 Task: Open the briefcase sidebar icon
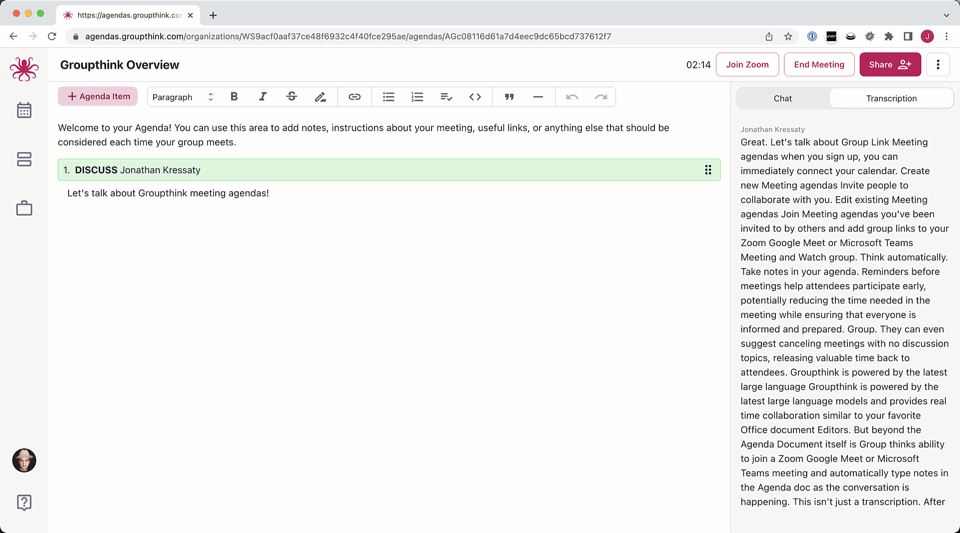[24, 208]
